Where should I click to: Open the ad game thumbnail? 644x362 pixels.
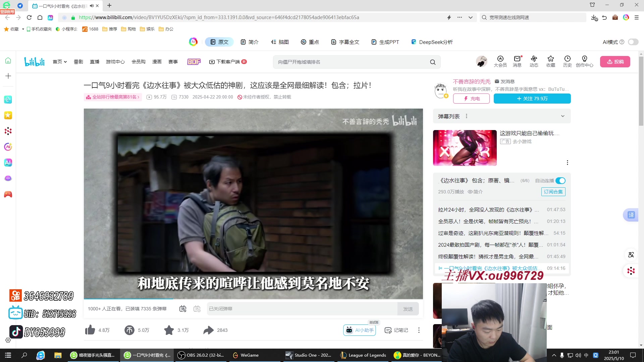click(x=465, y=148)
